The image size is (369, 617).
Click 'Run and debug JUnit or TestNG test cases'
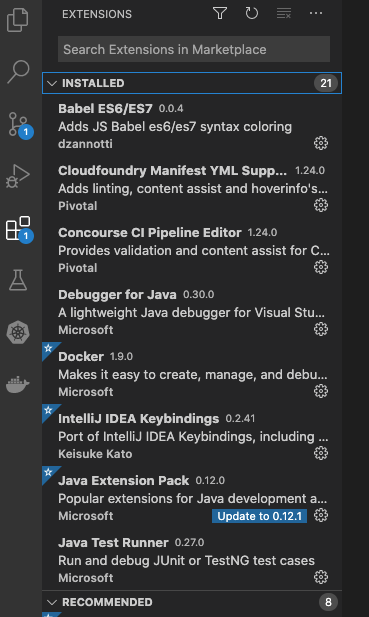coord(186,561)
